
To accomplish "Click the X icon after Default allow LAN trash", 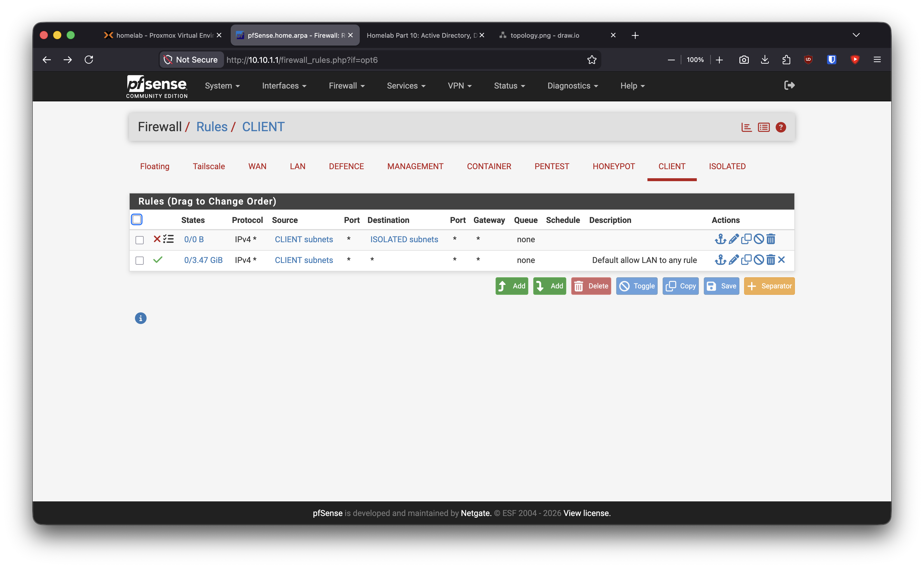I will 781,259.
